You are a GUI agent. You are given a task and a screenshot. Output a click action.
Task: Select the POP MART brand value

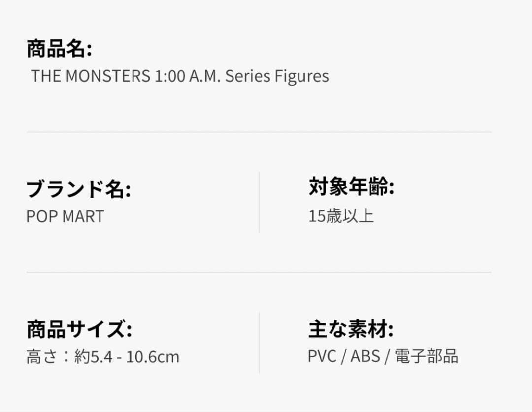coord(65,217)
